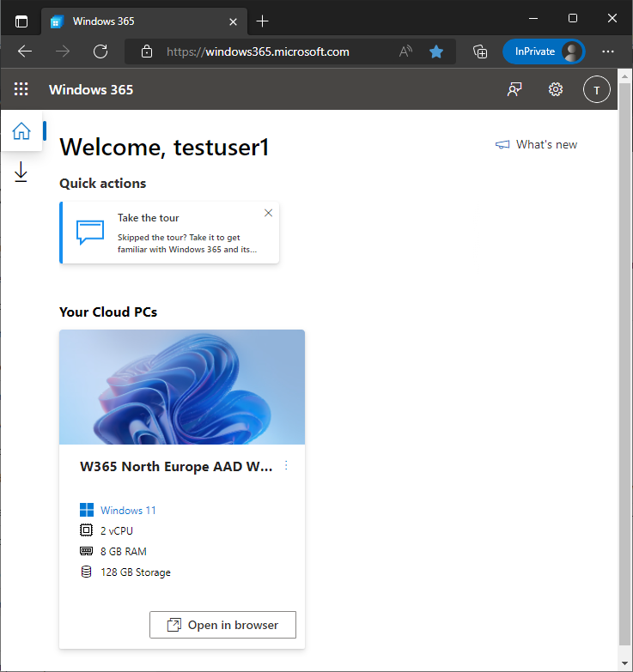Open the Take the tour quick action

coord(169,233)
